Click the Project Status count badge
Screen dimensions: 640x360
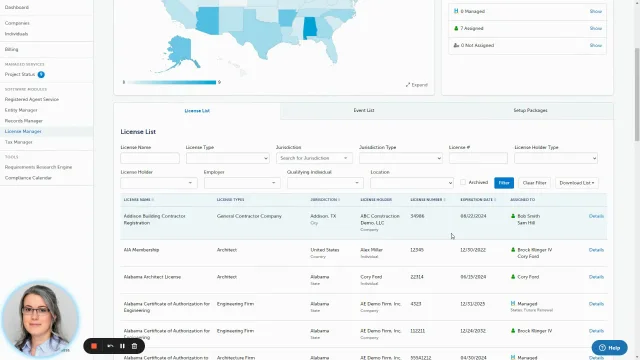41,74
